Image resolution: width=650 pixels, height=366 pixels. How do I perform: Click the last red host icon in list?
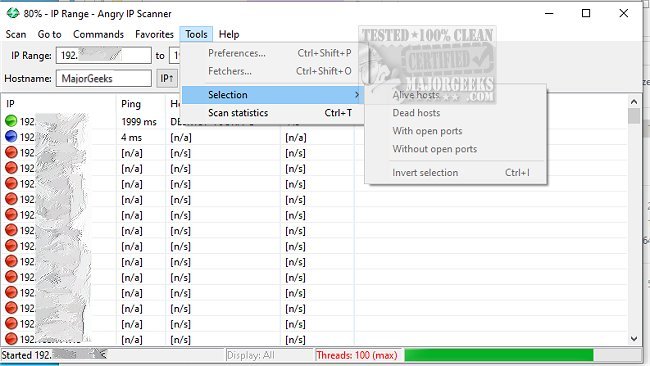(x=11, y=339)
